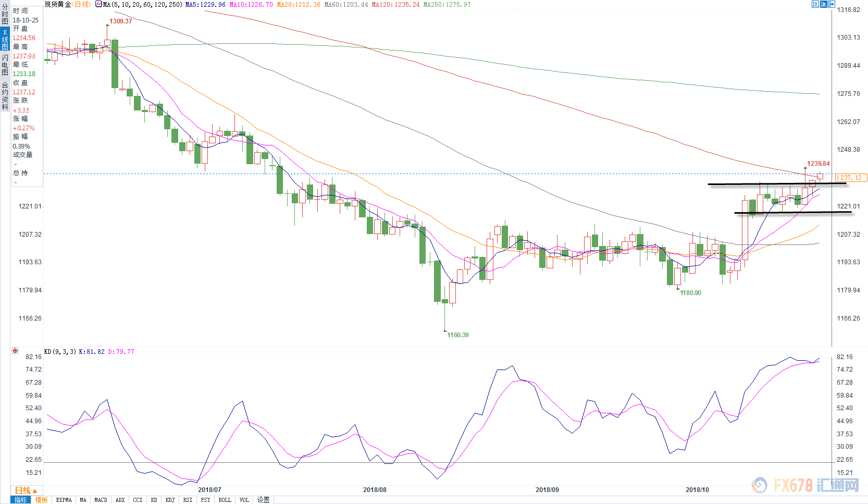The height and width of the screenshot is (504, 868).
Task: Click the 成交量 volume label
Action: [x=22, y=155]
